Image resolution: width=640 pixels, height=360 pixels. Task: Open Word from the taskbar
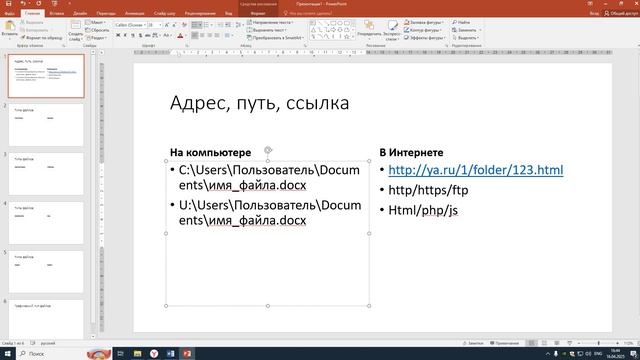(171, 353)
